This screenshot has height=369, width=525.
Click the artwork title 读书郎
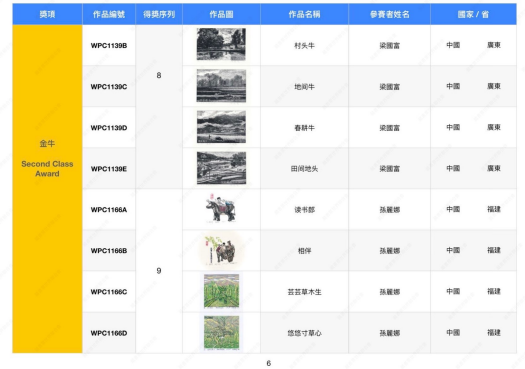pyautogui.click(x=304, y=210)
